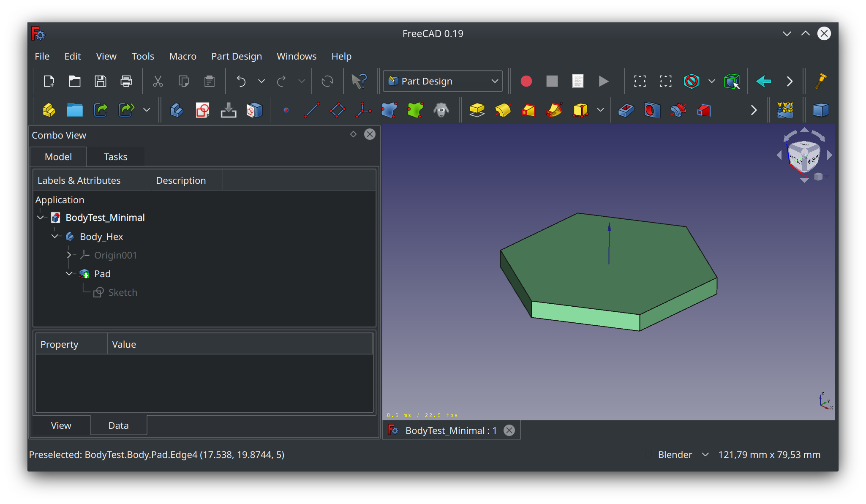Select Sketch item in model tree
The width and height of the screenshot is (866, 504).
coord(123,292)
